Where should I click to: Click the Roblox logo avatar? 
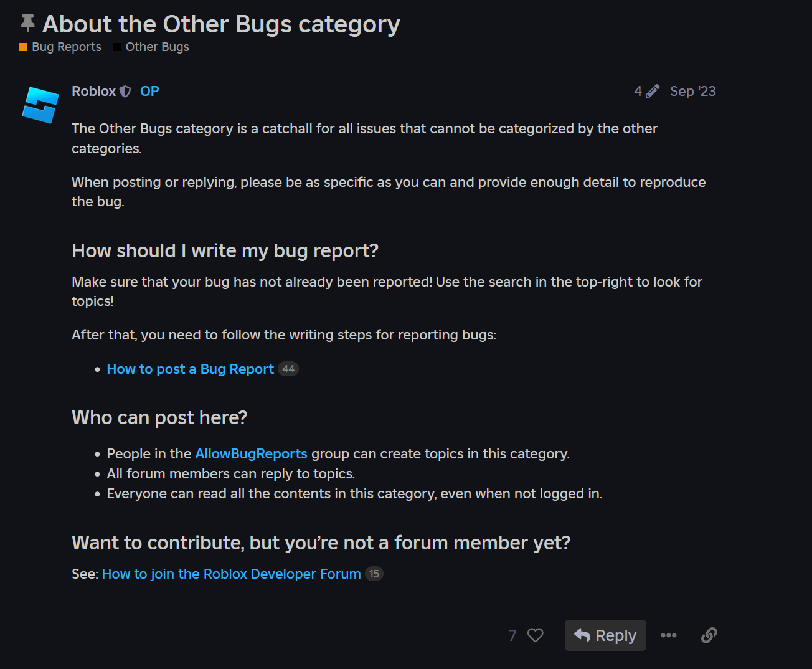point(40,105)
